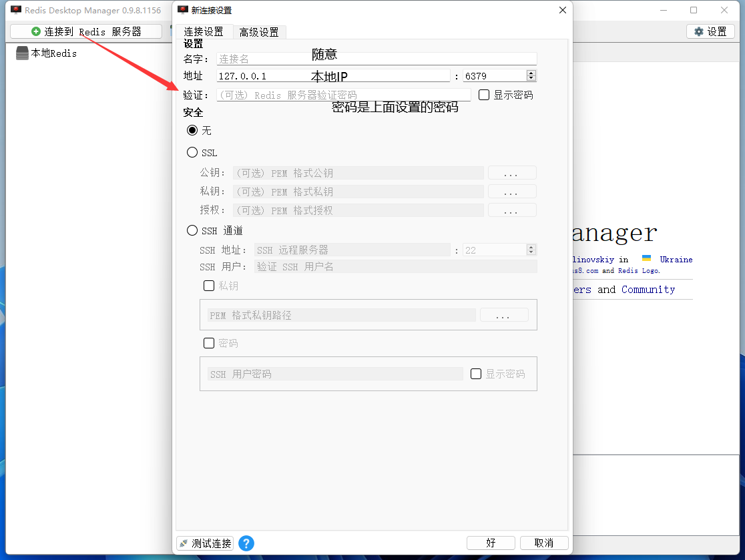The image size is (745, 560).
Task: Minimize the Redis Desktop Manager main window
Action: tap(664, 10)
